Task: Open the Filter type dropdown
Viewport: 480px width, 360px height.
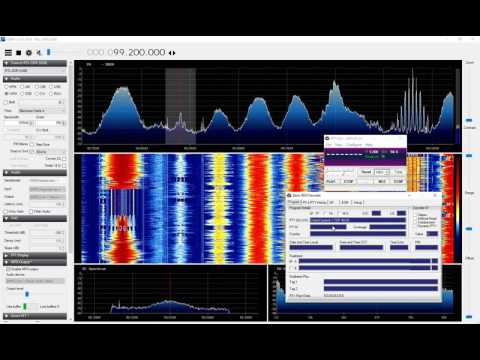Action: tap(42, 111)
